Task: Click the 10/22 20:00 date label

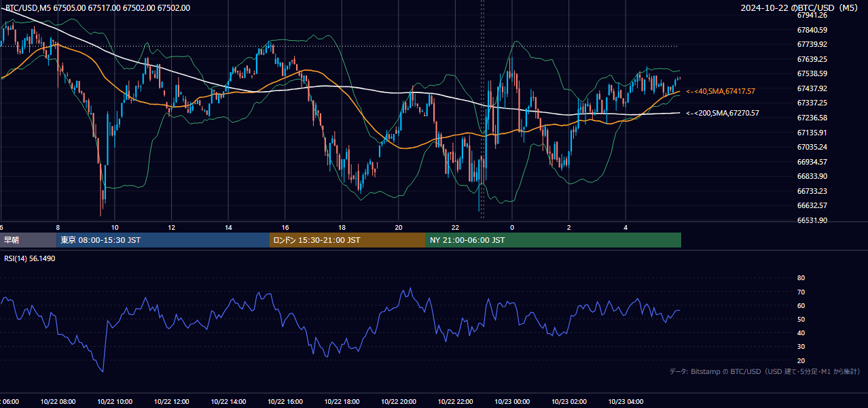Action: pyautogui.click(x=399, y=402)
